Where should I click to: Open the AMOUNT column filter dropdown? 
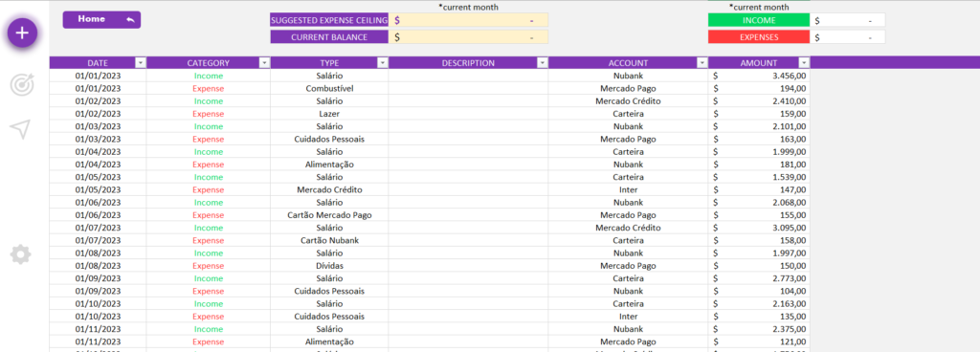pyautogui.click(x=804, y=63)
